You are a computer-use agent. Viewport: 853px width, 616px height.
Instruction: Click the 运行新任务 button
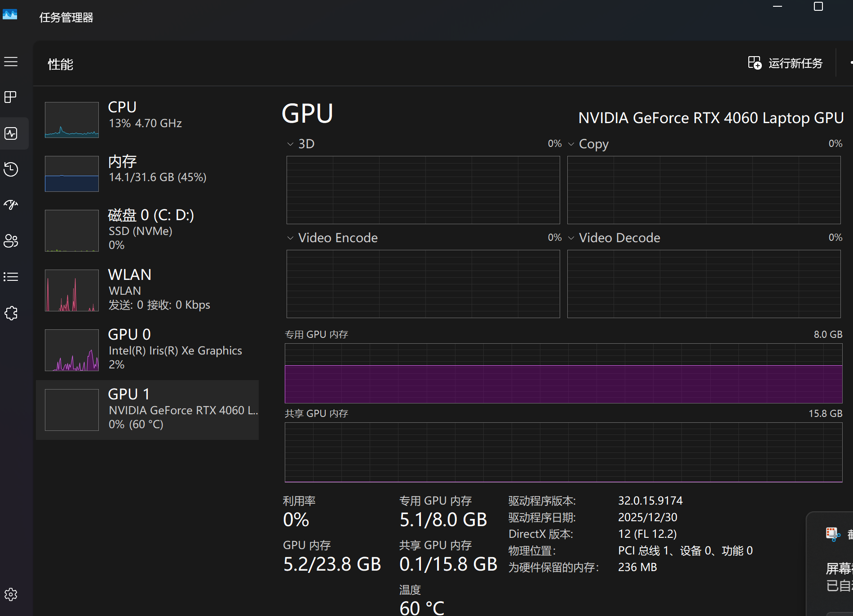(x=785, y=63)
